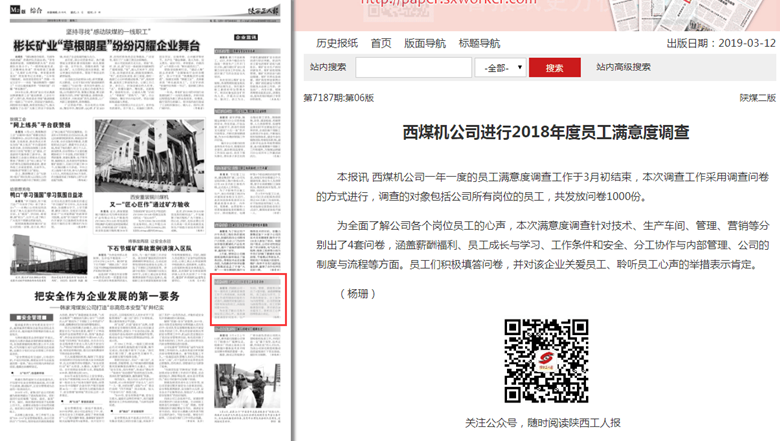780x441 pixels.
Task: Go to 首页 in the navigation bar
Action: 381,43
